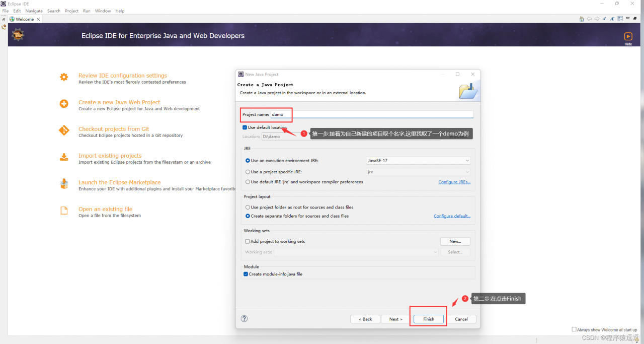The image size is (644, 344).
Task: Maximize the New Java Project dialog
Action: 457,74
